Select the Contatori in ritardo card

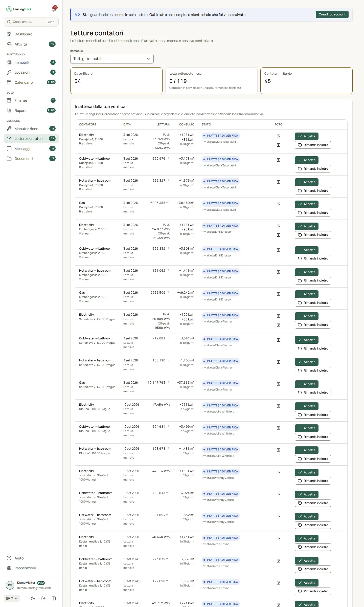(306, 81)
